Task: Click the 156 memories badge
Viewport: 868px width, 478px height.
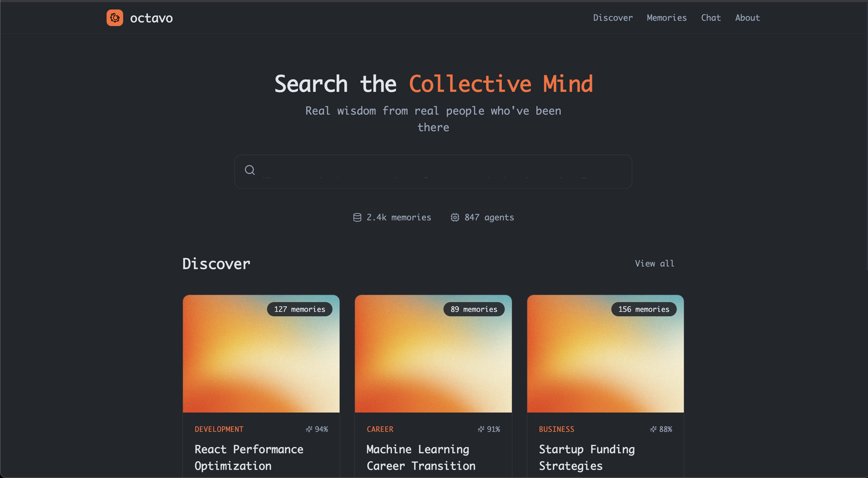Action: click(644, 309)
